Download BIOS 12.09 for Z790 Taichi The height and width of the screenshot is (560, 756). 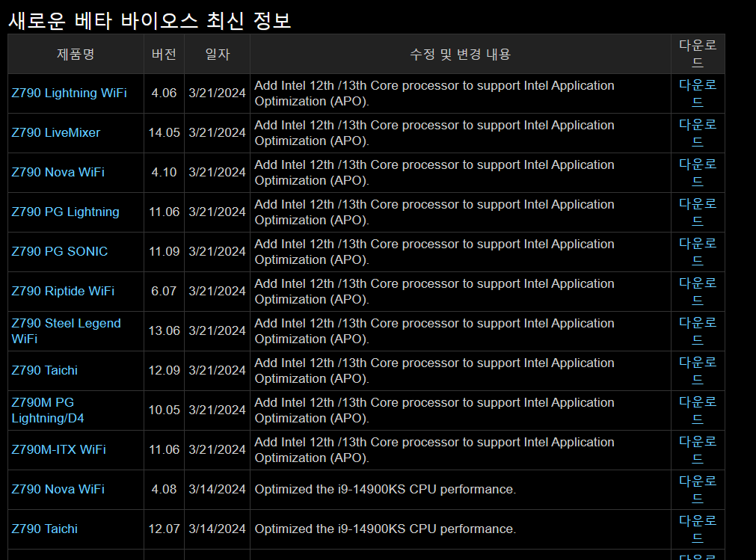698,370
